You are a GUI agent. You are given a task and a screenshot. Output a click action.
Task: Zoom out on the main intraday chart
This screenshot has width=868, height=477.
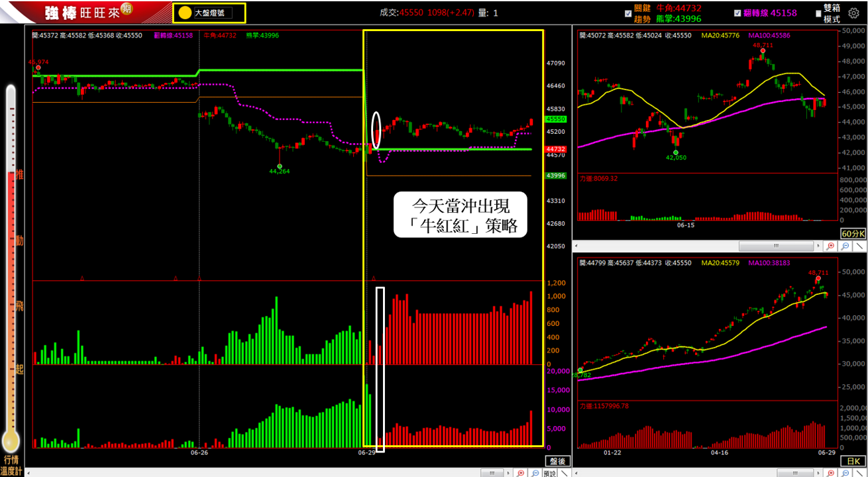(535, 473)
